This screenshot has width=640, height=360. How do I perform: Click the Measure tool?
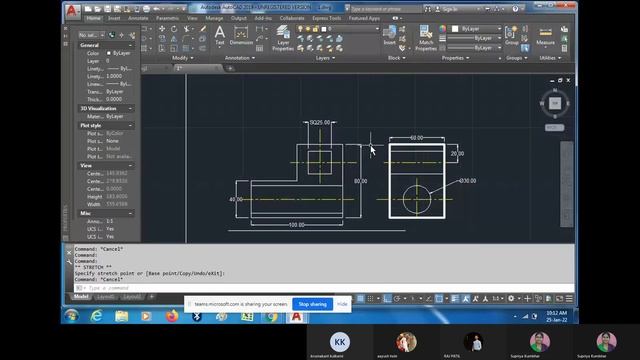click(545, 36)
